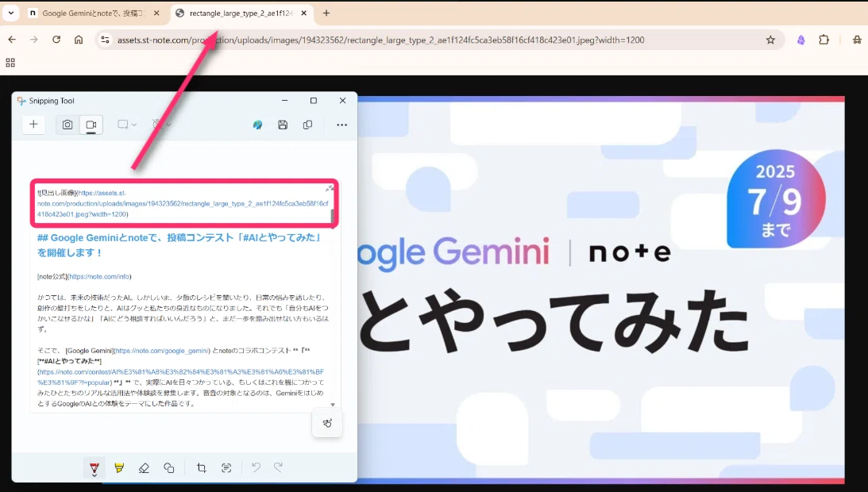The width and height of the screenshot is (868, 492).
Task: Open the purple extension icon
Action: (801, 40)
